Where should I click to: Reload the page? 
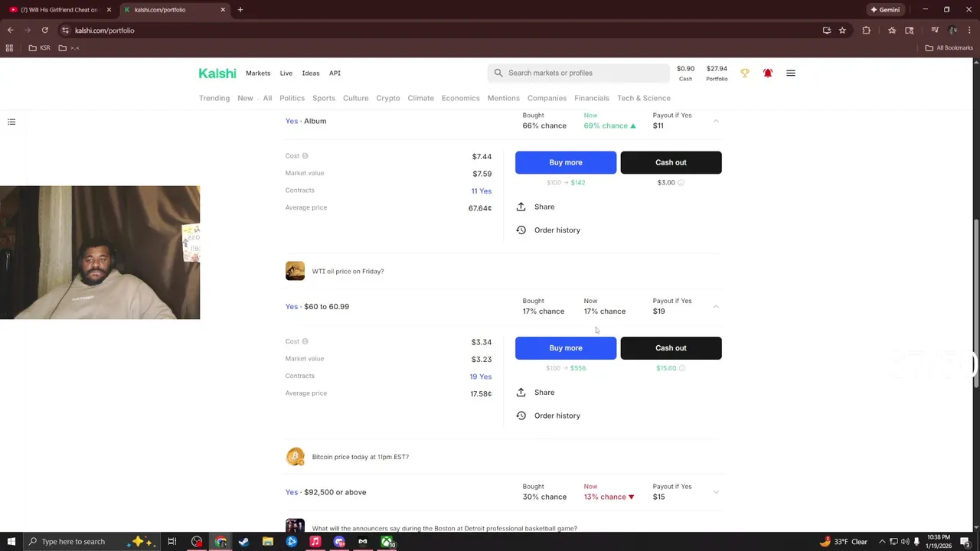point(45,31)
